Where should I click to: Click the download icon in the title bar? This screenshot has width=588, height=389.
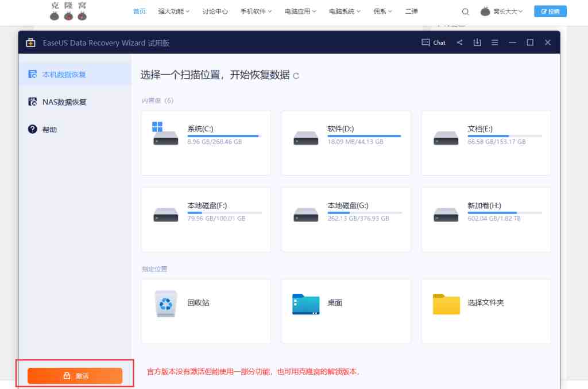(x=477, y=42)
